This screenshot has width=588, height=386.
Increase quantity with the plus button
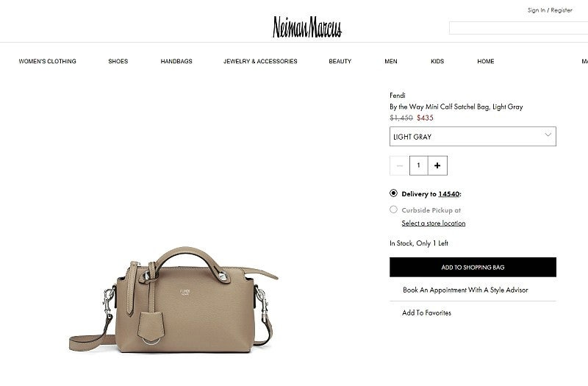pos(437,165)
